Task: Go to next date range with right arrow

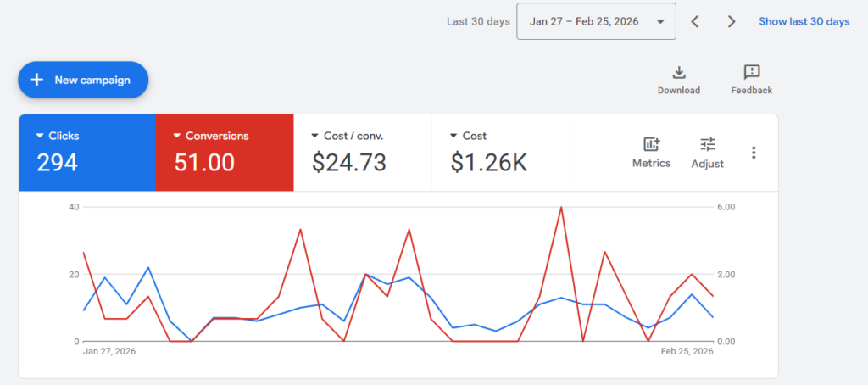Action: pos(732,21)
